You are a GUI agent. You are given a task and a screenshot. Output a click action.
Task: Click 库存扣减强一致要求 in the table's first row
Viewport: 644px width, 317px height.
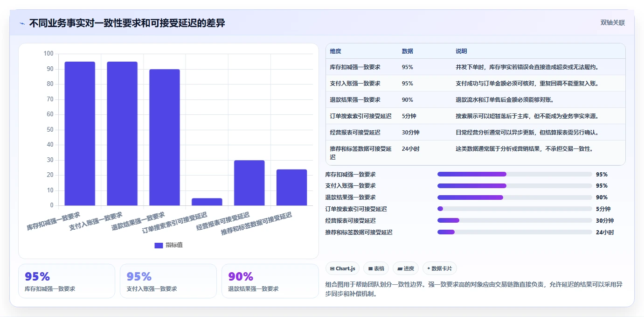[355, 67]
